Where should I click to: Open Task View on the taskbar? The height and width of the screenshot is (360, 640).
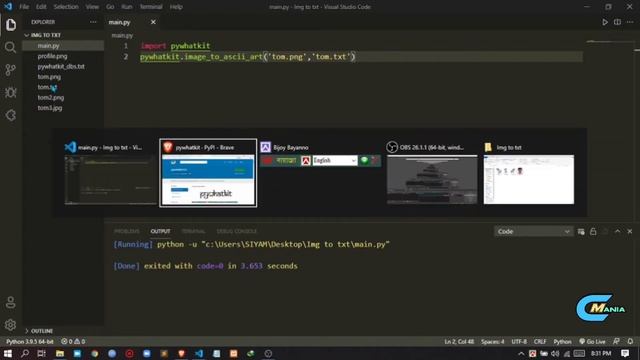(42, 353)
